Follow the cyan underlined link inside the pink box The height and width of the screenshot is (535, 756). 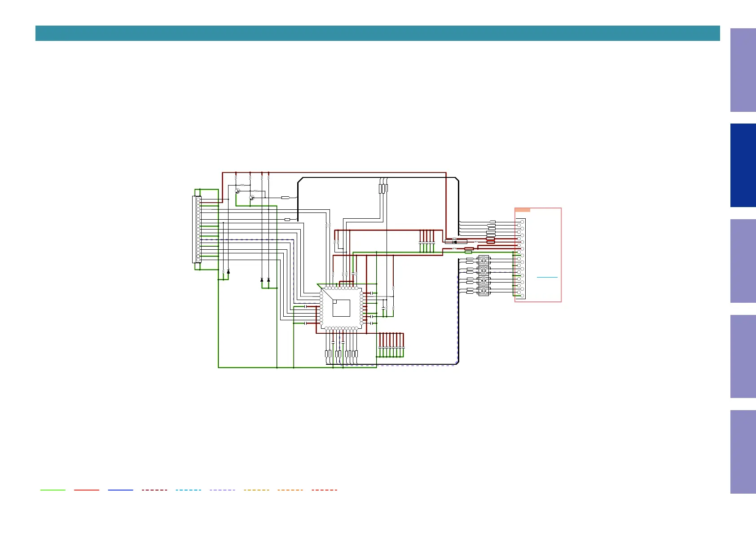[547, 278]
